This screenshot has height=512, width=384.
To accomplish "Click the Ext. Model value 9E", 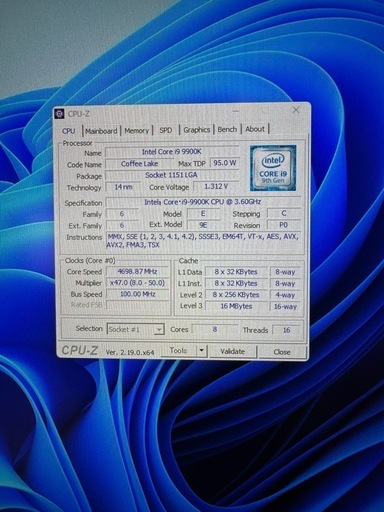I will (x=203, y=225).
